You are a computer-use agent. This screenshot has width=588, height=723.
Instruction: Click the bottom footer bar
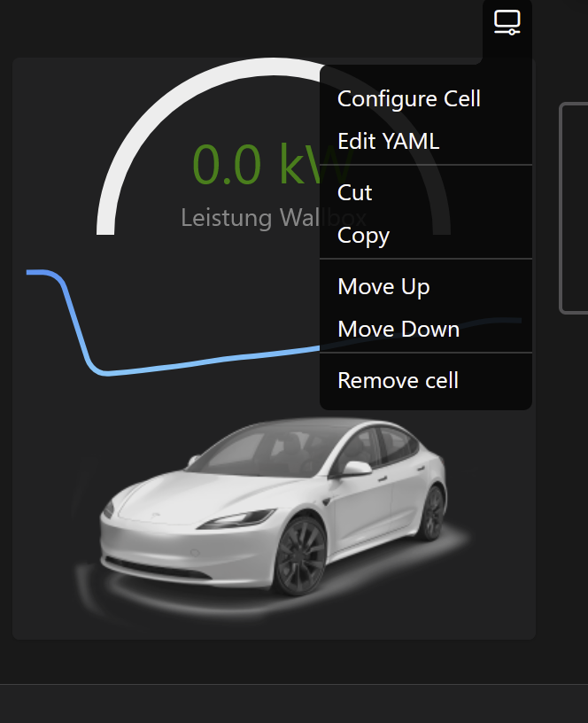tap(294, 704)
